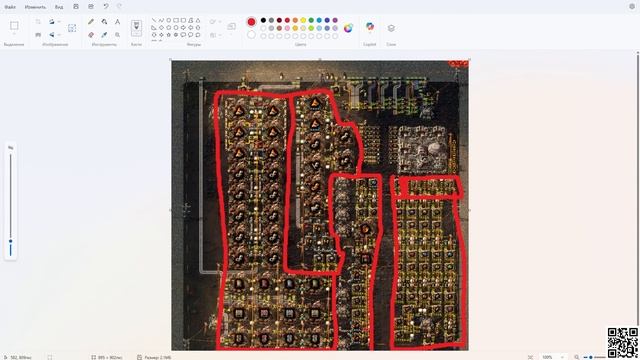
Task: Pick the yellow color swatch
Action: point(303,20)
